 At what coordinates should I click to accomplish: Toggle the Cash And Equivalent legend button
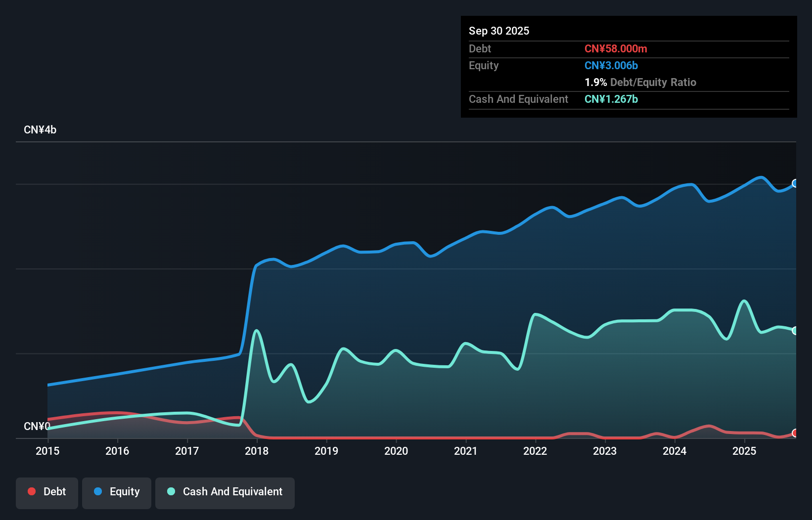point(225,492)
